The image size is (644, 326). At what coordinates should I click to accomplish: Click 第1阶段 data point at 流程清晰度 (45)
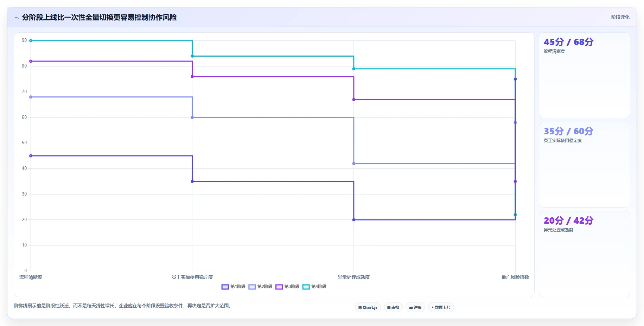coord(31,156)
